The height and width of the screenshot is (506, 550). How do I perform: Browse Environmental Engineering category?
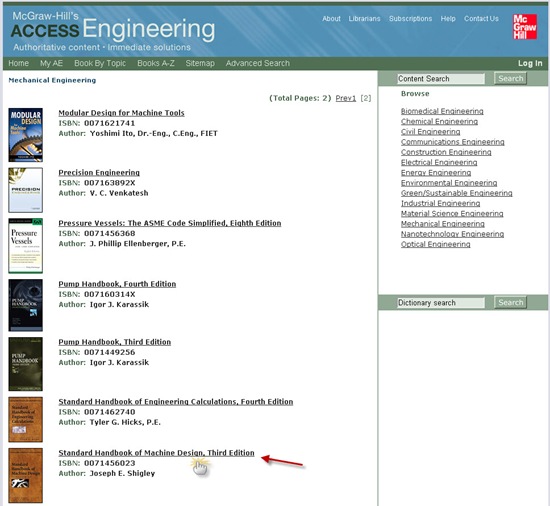click(x=449, y=183)
